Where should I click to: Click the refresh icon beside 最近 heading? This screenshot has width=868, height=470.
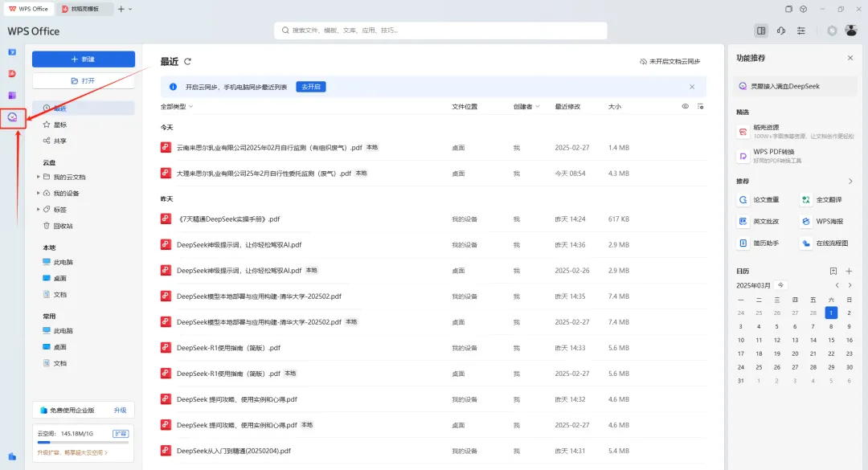click(188, 61)
